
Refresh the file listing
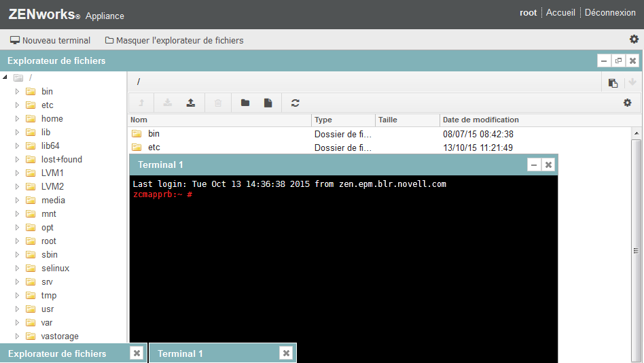[x=295, y=103]
